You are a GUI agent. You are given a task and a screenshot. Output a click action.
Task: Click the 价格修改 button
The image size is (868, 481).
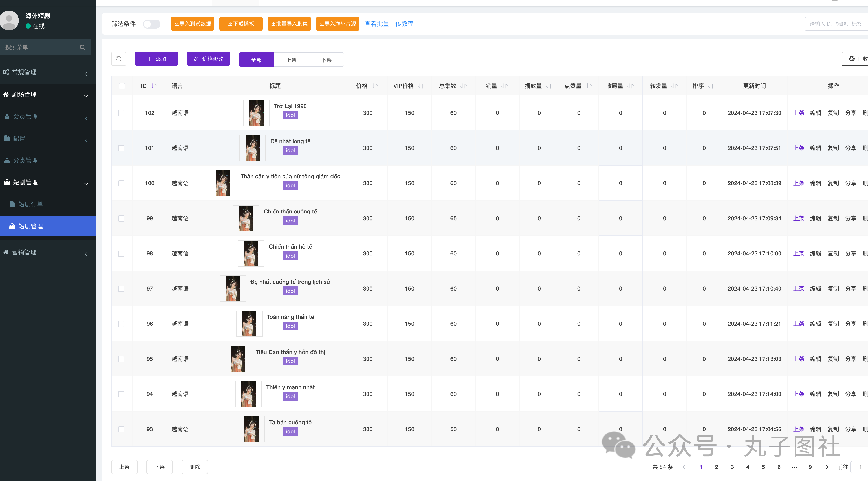(x=208, y=59)
